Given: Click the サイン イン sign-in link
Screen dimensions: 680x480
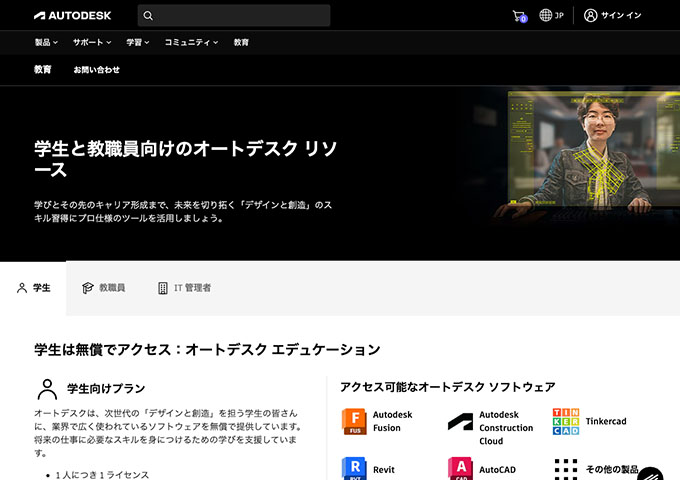Looking at the screenshot, I should tap(621, 15).
